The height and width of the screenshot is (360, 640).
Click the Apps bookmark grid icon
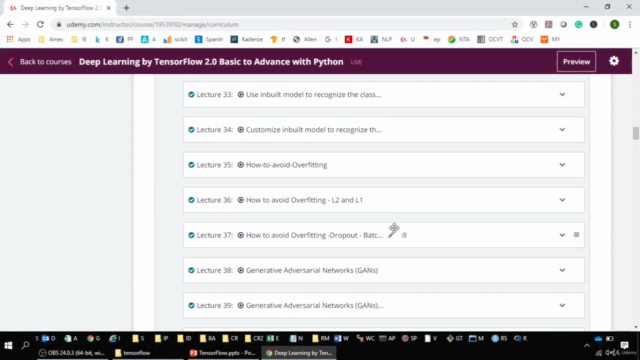pyautogui.click(x=10, y=39)
